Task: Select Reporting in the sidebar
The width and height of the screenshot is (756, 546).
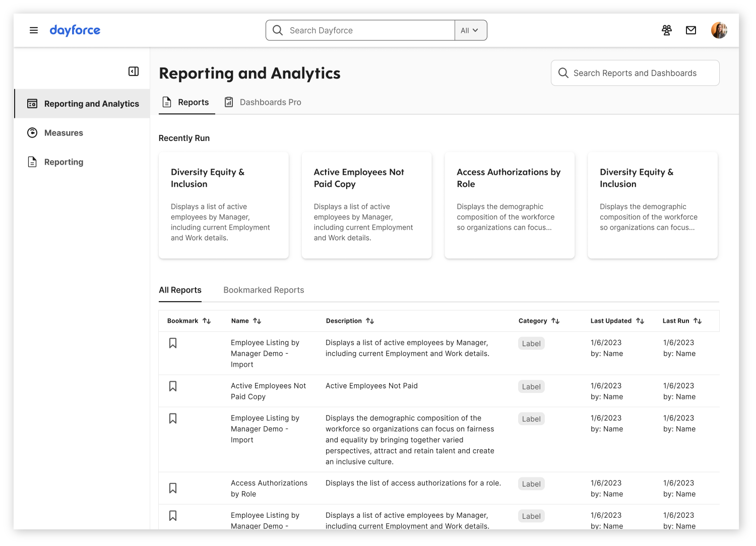Action: point(64,162)
